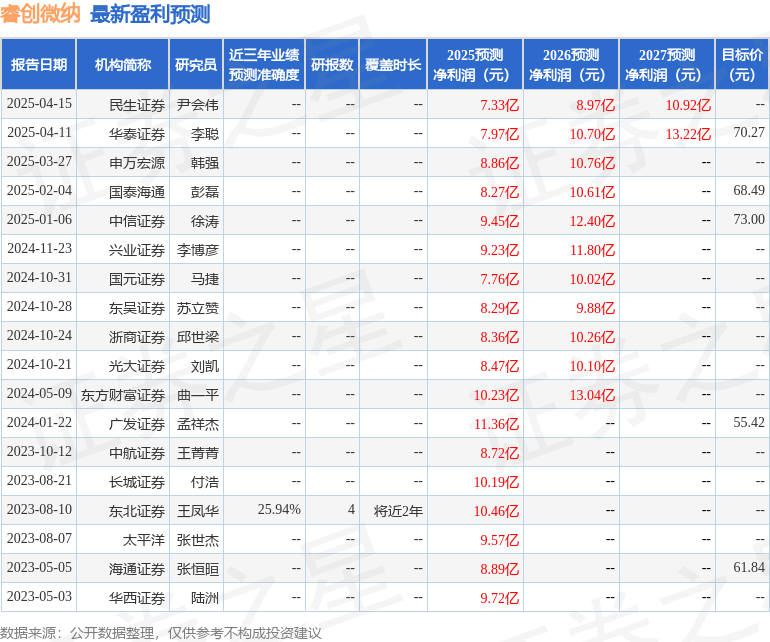Viewport: 770px width, 642px height.
Task: Click institution 华泰证券
Action: [x=137, y=134]
